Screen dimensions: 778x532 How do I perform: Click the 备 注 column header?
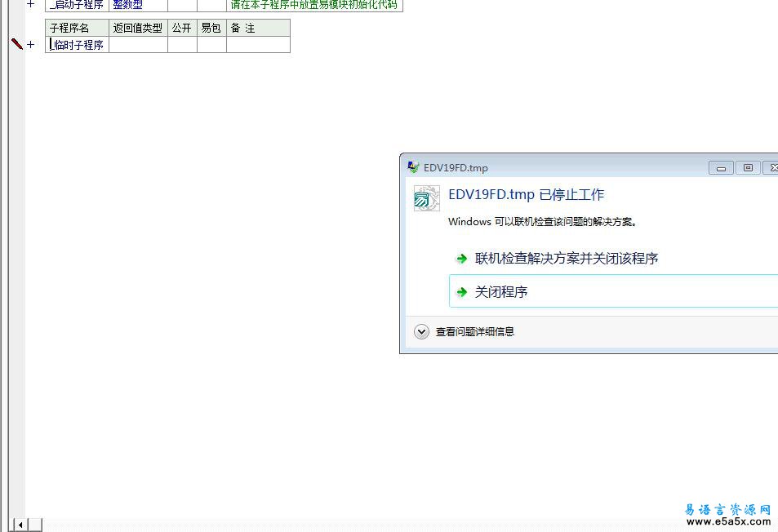point(258,28)
